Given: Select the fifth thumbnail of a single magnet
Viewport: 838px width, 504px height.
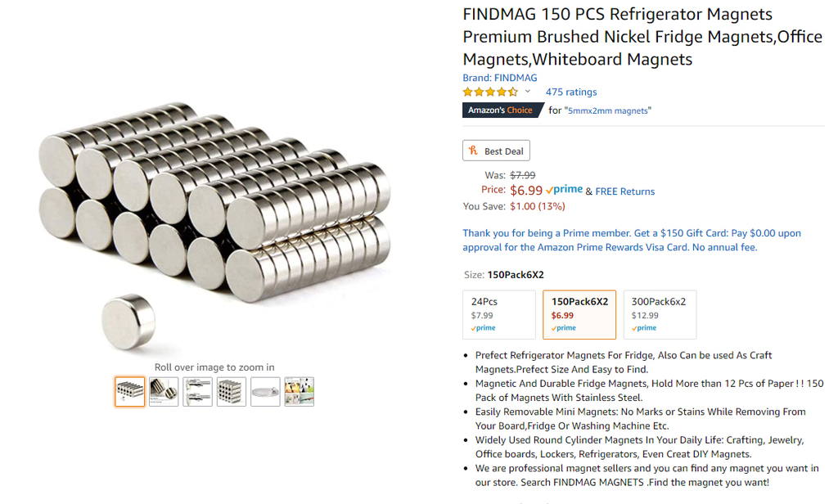Looking at the screenshot, I should 265,392.
